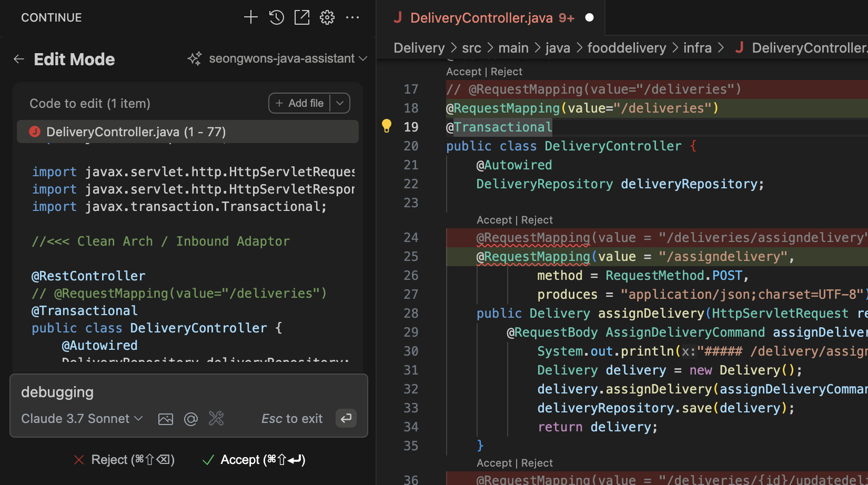
Task: Go back using the arrow beside Edit Mode
Action: click(19, 59)
